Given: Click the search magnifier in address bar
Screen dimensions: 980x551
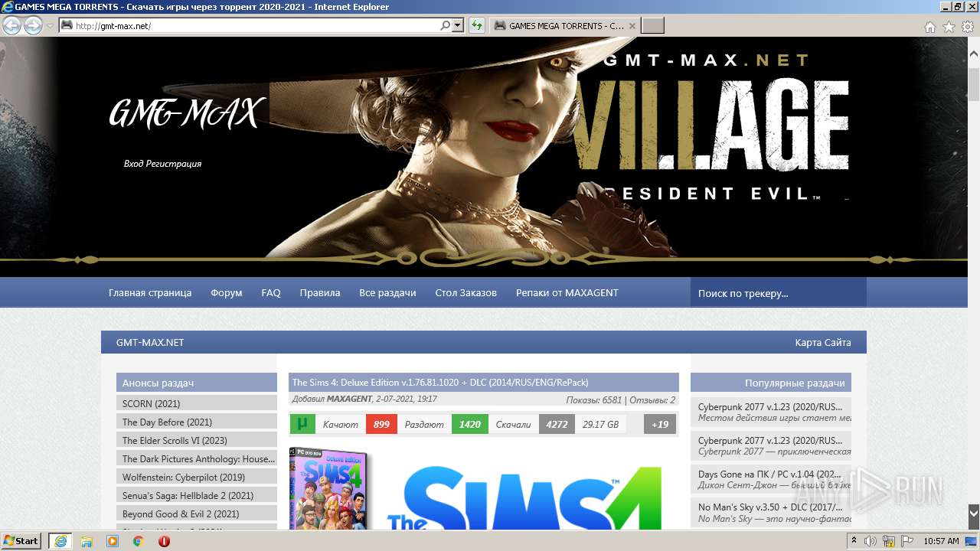Looking at the screenshot, I should (445, 25).
